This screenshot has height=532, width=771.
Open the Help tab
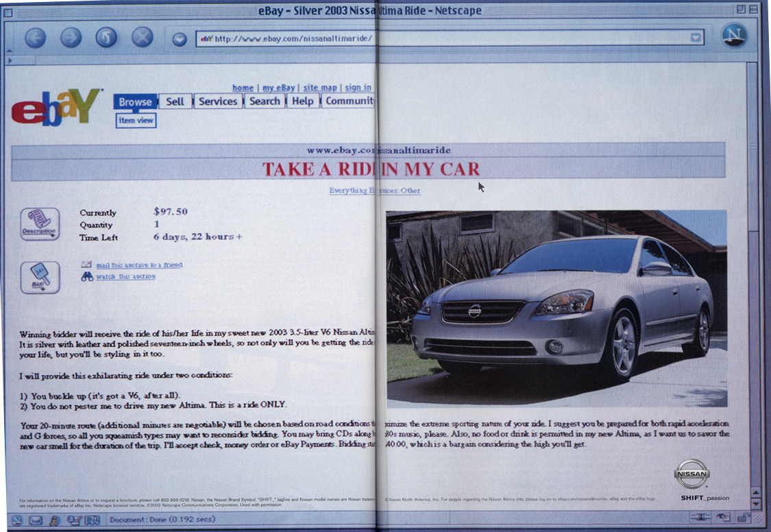pos(302,101)
